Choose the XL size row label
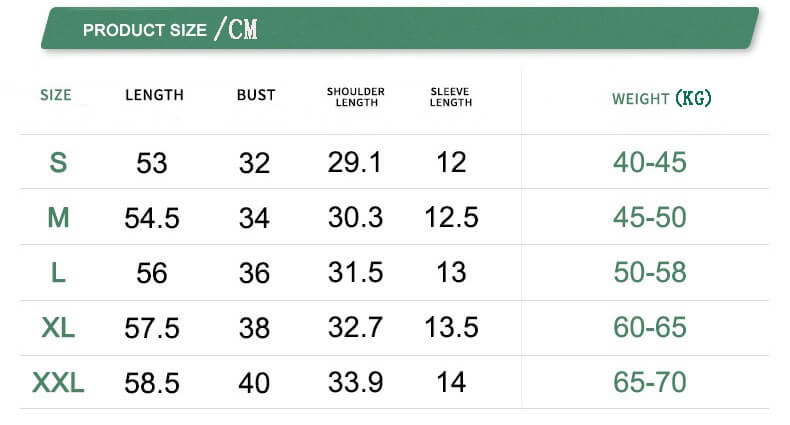The height and width of the screenshot is (425, 790). (x=58, y=327)
